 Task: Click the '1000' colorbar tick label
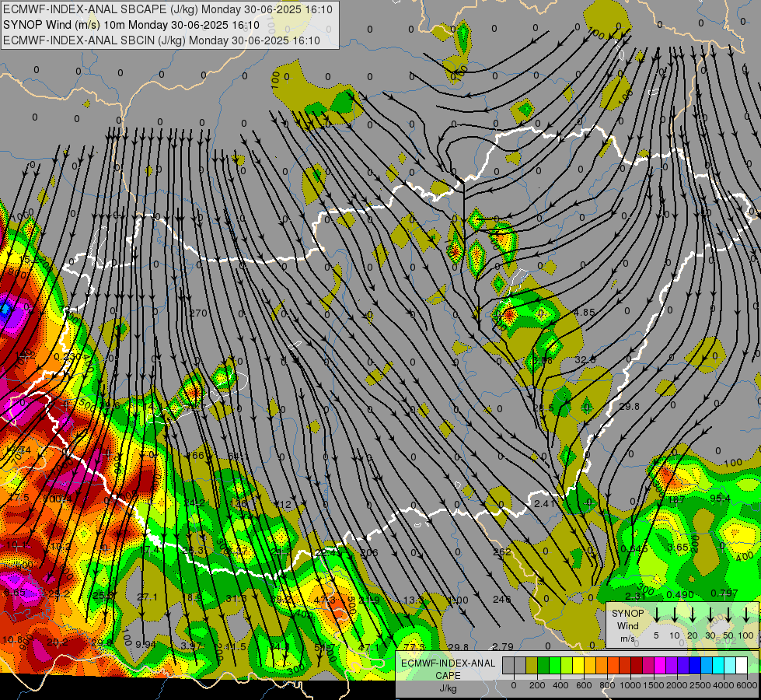[x=630, y=685]
